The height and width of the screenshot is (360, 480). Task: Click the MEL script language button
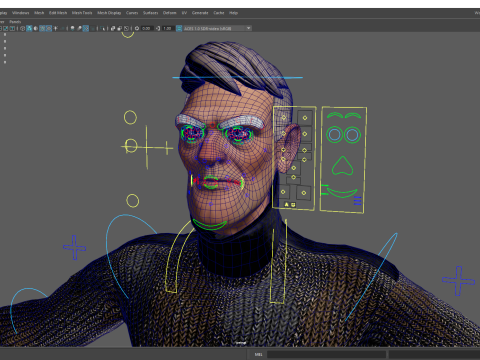tap(258, 354)
